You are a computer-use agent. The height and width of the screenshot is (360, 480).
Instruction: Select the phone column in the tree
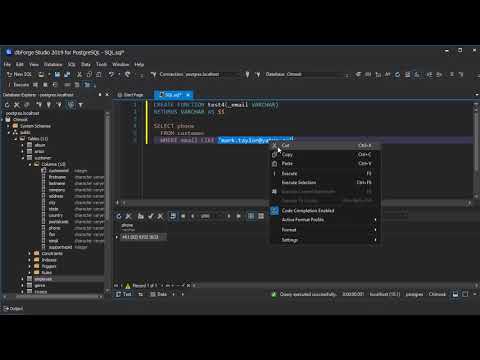coord(54,228)
